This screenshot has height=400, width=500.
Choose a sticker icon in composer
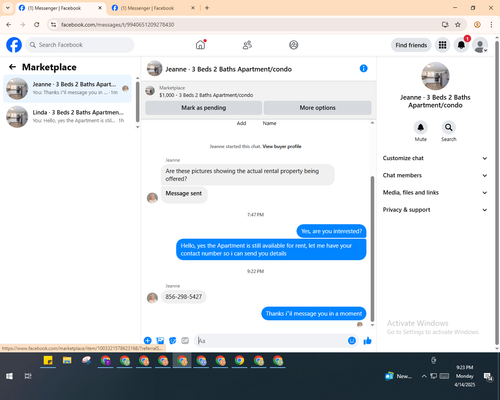tap(173, 340)
